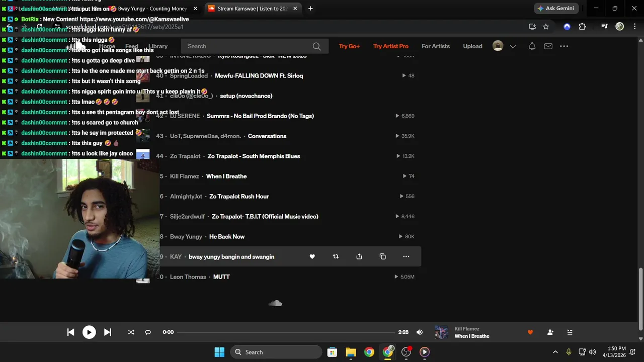Open the Mewfu-FALLING DOWN Ft. Sirloq track
This screenshot has height=362, width=644.
(x=259, y=76)
